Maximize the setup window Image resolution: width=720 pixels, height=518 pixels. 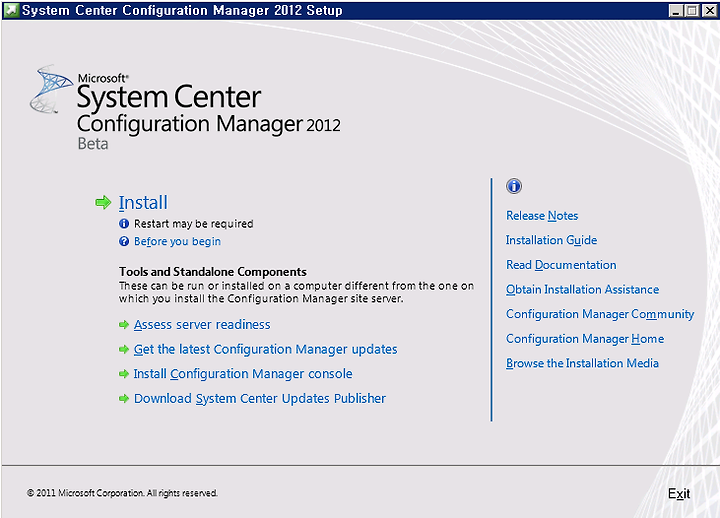(692, 10)
